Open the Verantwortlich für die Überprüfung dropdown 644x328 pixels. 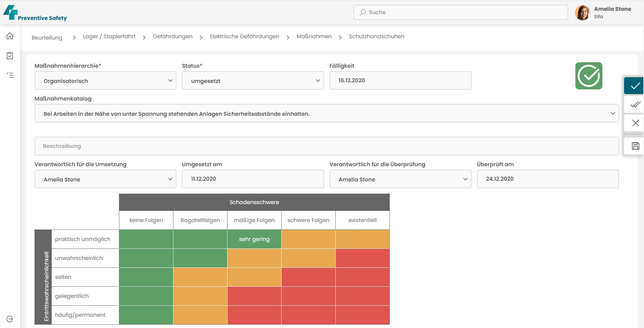click(400, 179)
